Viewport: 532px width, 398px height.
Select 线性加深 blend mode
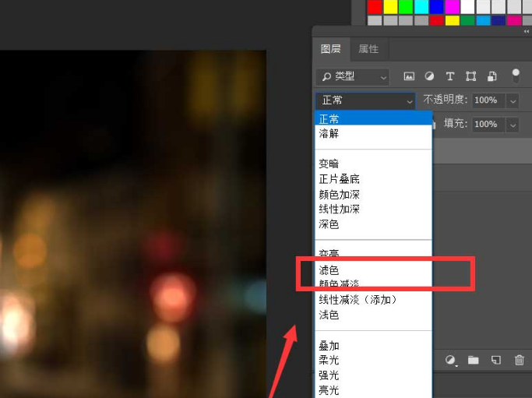374,209
